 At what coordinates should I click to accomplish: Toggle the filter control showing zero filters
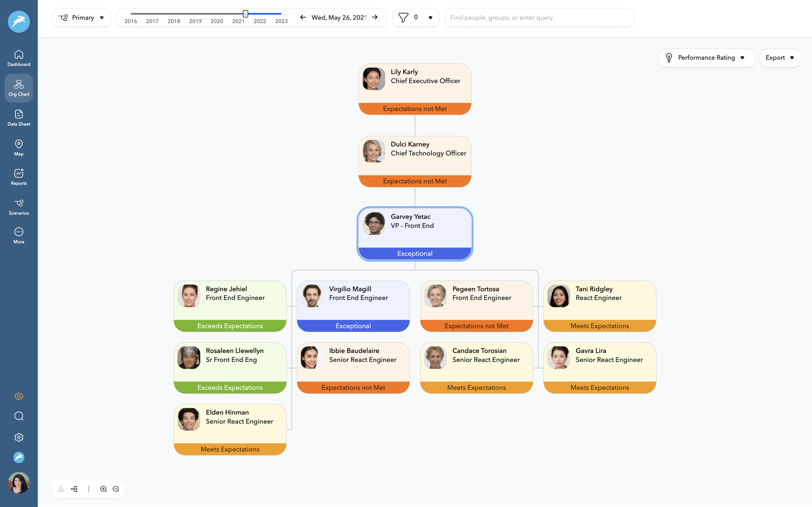416,17
